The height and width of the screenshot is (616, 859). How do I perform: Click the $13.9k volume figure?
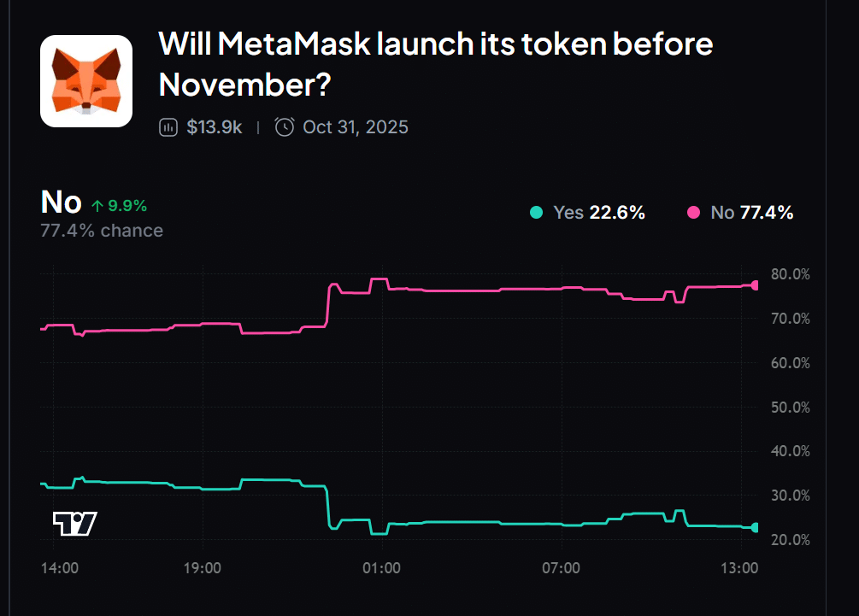[x=214, y=127]
